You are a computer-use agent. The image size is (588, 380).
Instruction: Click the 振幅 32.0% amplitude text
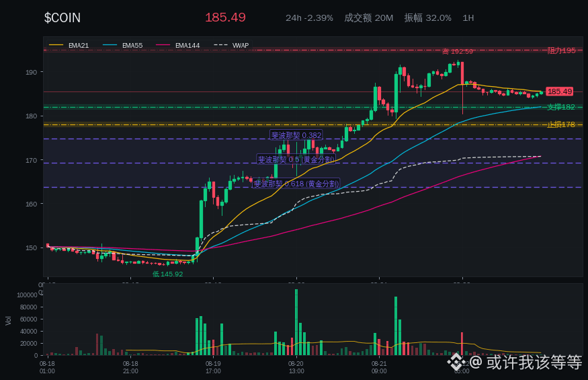(x=428, y=18)
